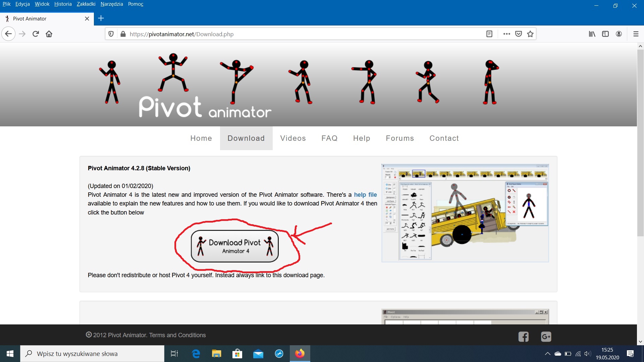
Task: Launch Microsoft Edge from the taskbar
Action: pyautogui.click(x=196, y=354)
